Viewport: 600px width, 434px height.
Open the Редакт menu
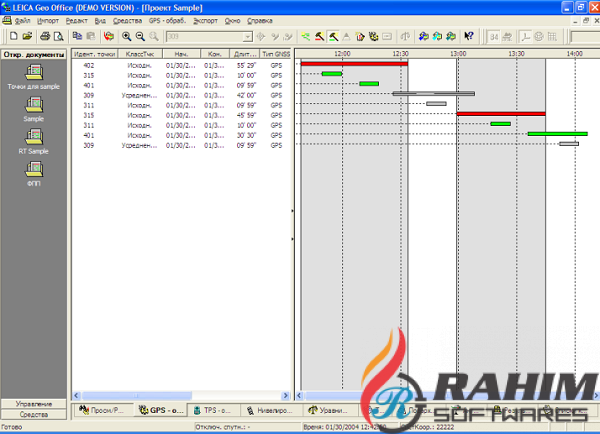(x=77, y=21)
